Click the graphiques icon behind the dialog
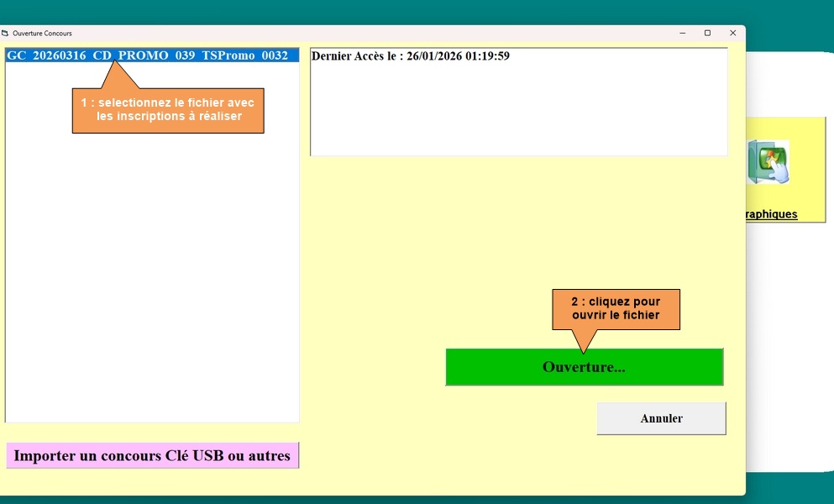834x504 pixels. click(x=768, y=162)
